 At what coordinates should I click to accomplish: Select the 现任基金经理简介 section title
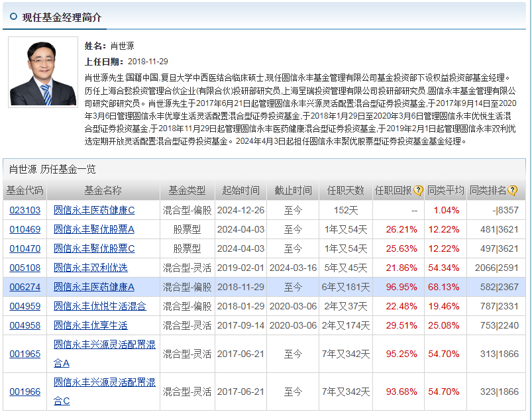tap(62, 17)
